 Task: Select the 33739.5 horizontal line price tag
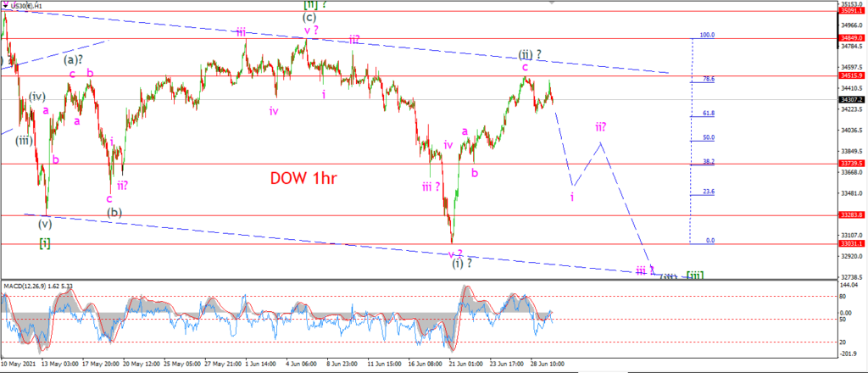tap(849, 164)
